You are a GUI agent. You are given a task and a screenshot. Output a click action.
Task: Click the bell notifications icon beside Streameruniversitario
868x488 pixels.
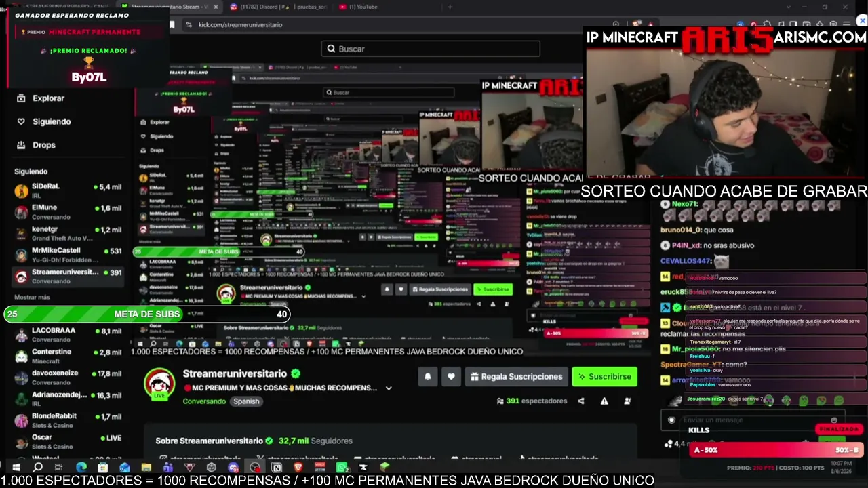(428, 377)
